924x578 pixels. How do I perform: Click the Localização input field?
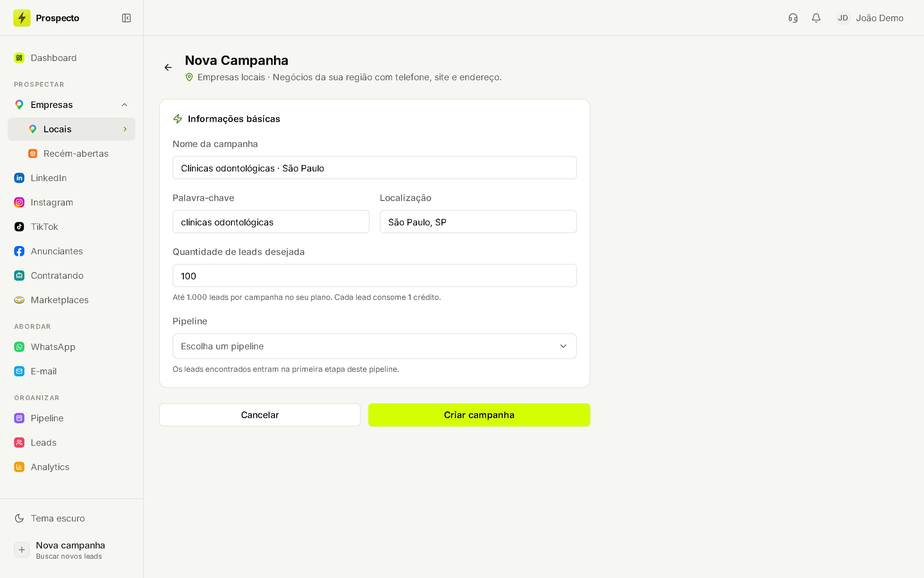[478, 222]
